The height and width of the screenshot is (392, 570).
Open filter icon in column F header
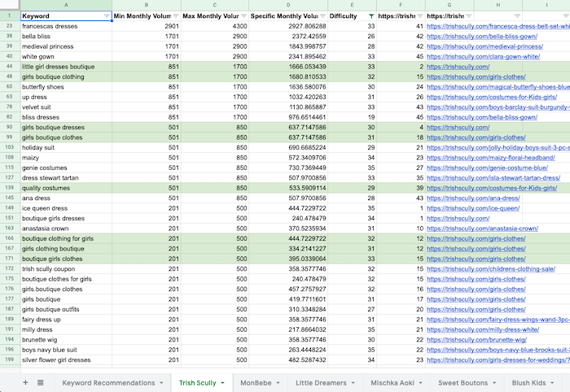(x=420, y=16)
